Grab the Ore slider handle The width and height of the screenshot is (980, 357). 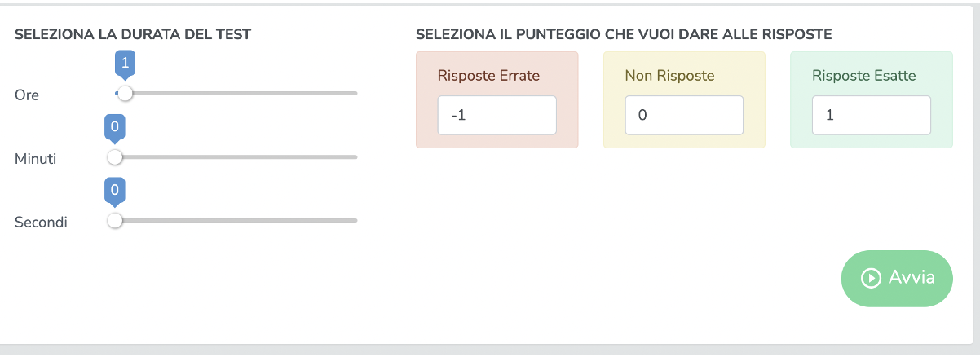pyautogui.click(x=125, y=94)
